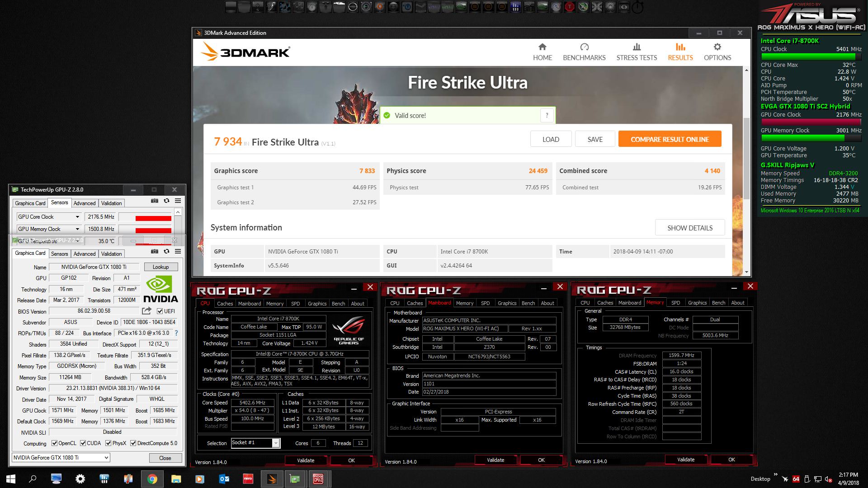Open the Caches tab in left CPU-Z

[225, 304]
